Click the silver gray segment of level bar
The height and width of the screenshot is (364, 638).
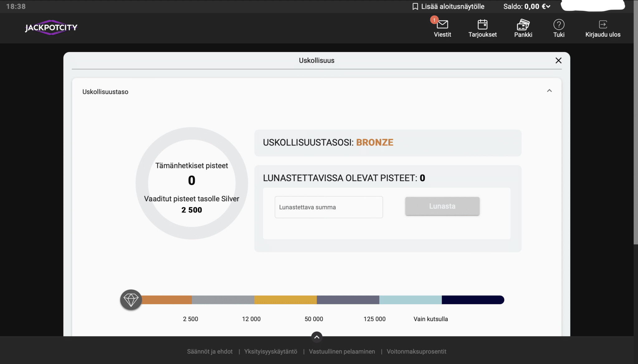tap(223, 300)
